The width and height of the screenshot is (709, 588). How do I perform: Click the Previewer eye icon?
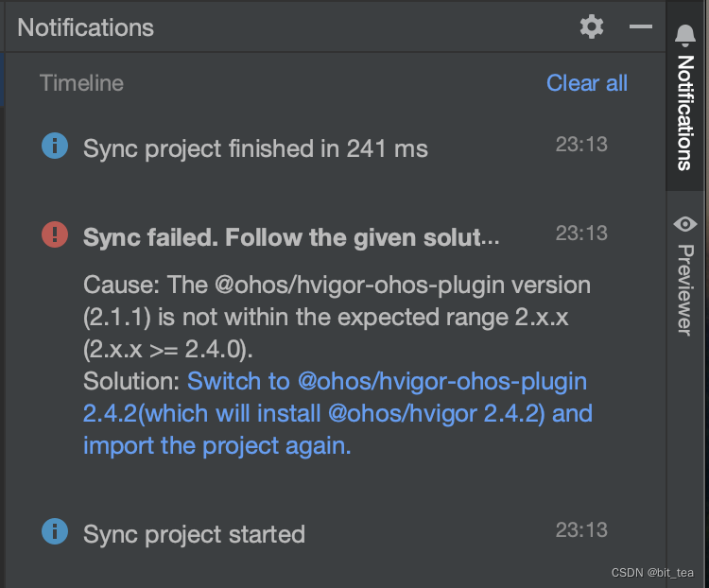coord(685,224)
